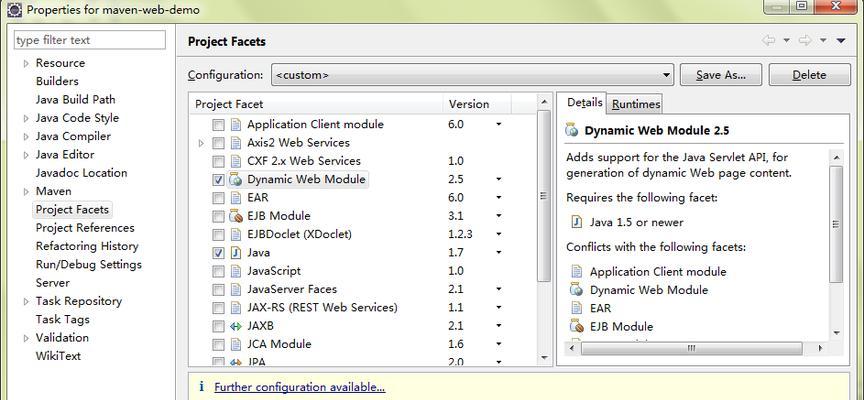This screenshot has width=864, height=400.
Task: Click the information icon beside Further configuration
Action: pyautogui.click(x=202, y=387)
